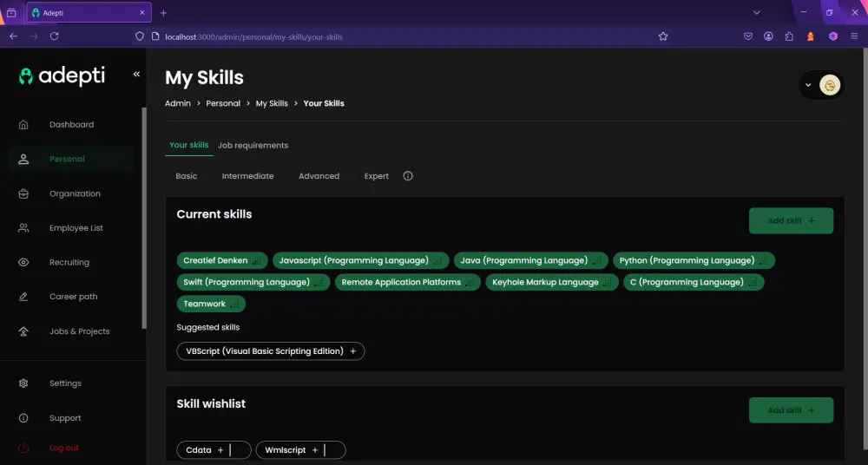Log out using the red power icon
868x465 pixels.
(23, 448)
